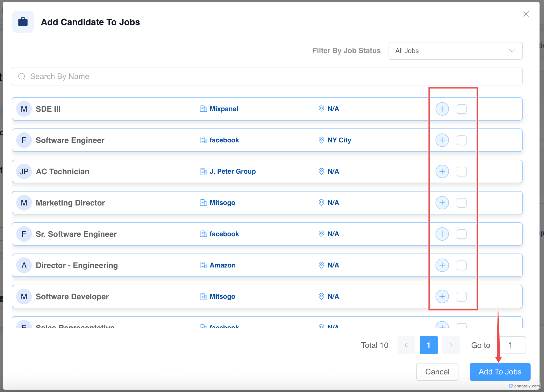Click the Total 10 text
This screenshot has width=544, height=392.
click(x=375, y=345)
